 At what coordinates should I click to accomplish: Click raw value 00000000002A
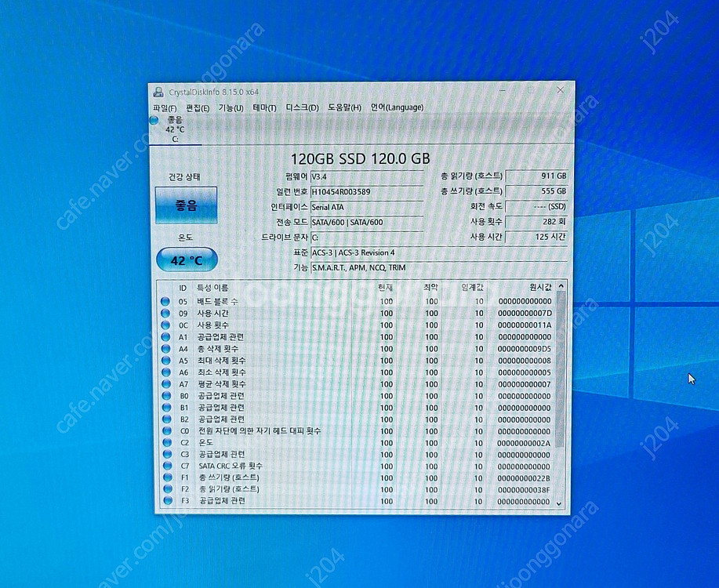(524, 443)
